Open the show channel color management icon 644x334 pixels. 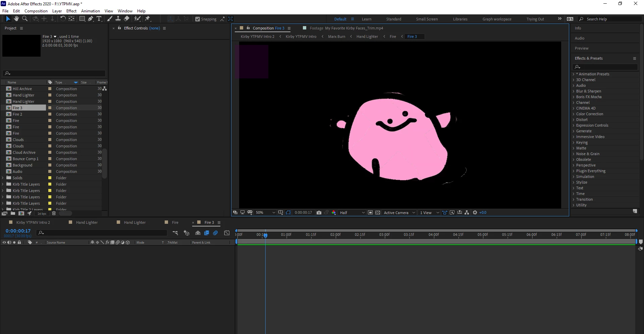tap(334, 212)
